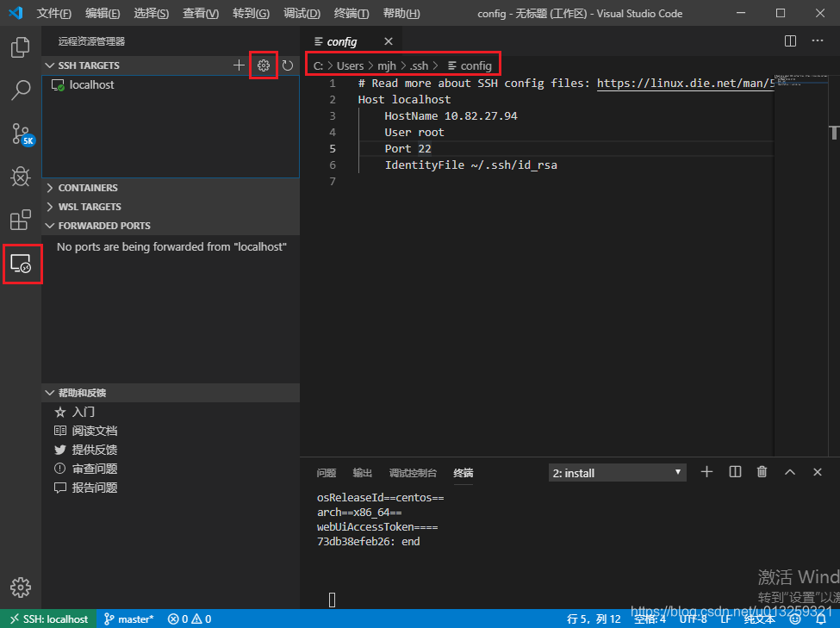Open the Explorer view in activity bar
The image size is (840, 628).
(21, 47)
